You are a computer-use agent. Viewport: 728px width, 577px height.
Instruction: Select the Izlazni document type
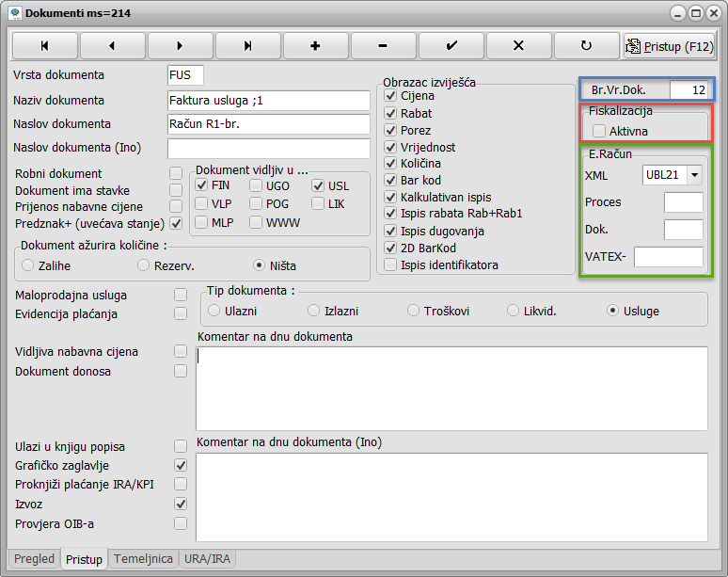(x=314, y=310)
